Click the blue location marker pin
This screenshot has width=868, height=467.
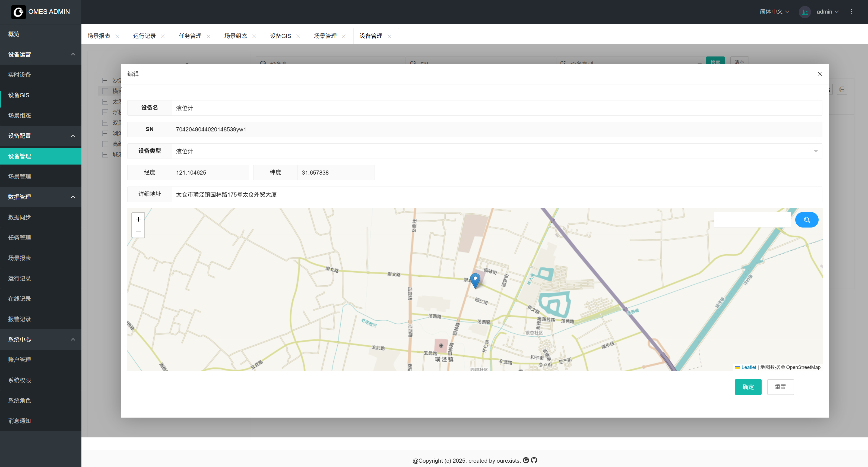475,280
